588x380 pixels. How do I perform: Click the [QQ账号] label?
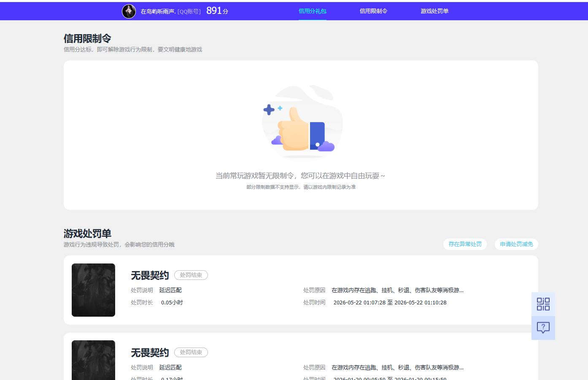tap(189, 11)
